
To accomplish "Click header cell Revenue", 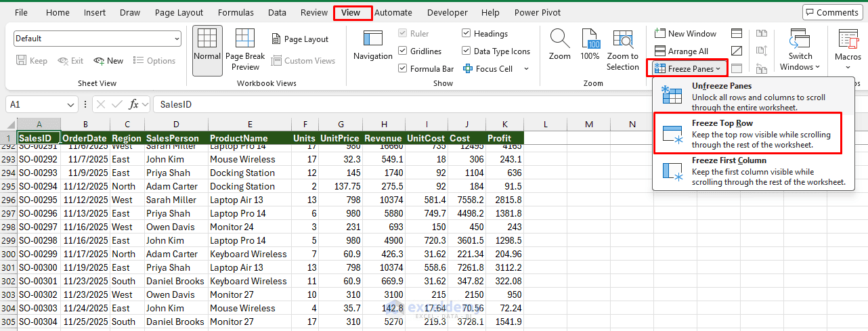I will 383,138.
